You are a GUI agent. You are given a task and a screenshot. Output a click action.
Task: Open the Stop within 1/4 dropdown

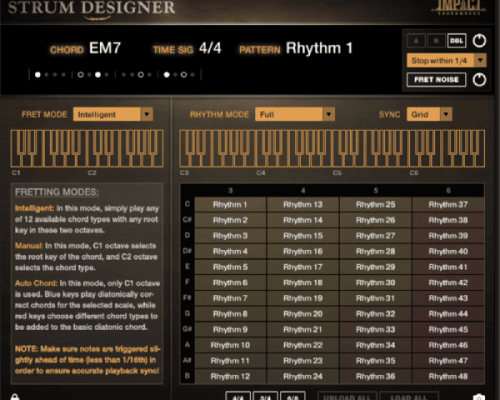point(446,60)
